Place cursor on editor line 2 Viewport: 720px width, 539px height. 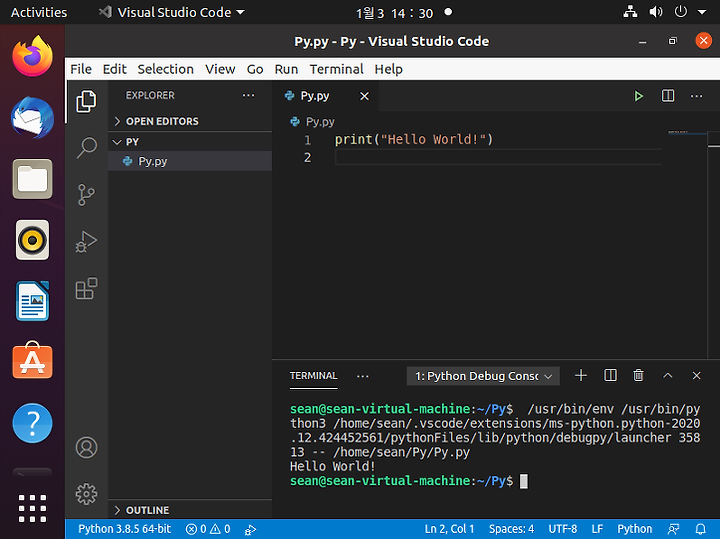[498, 157]
